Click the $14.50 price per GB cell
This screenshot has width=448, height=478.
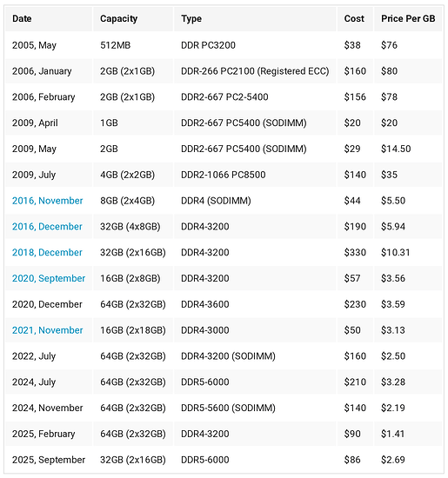coord(408,149)
